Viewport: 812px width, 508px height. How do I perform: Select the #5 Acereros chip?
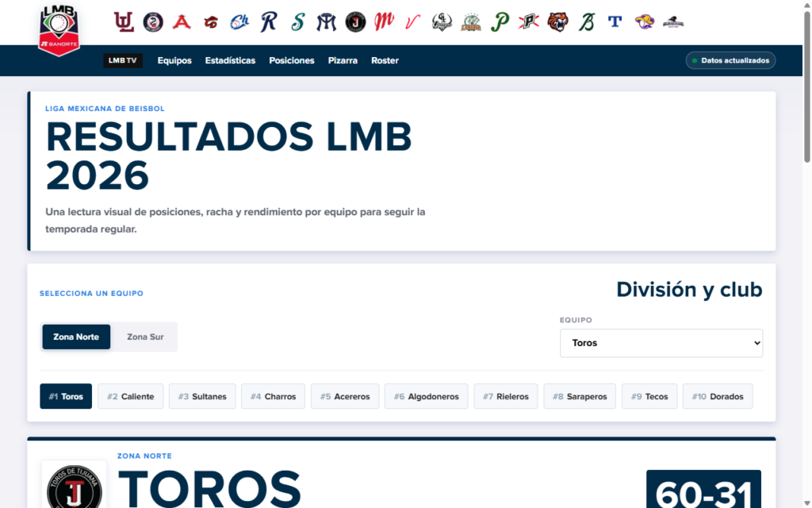[x=345, y=397]
